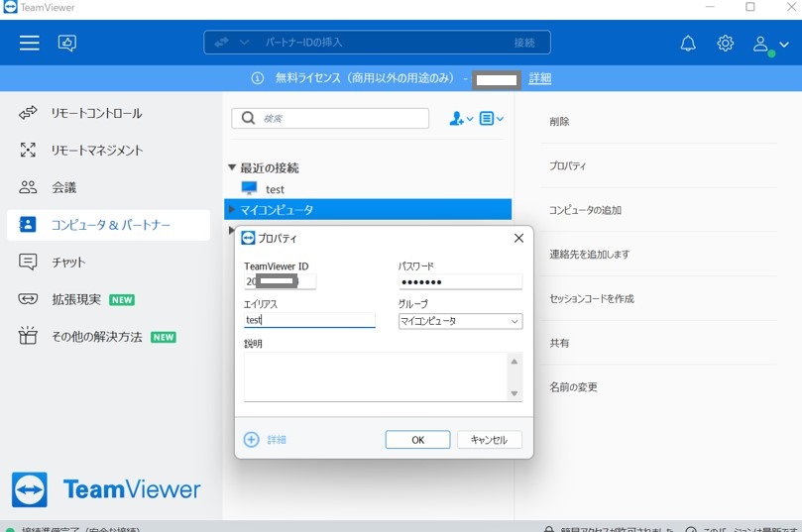Click the エイリアス text field
The width and height of the screenshot is (802, 532).
pos(309,320)
